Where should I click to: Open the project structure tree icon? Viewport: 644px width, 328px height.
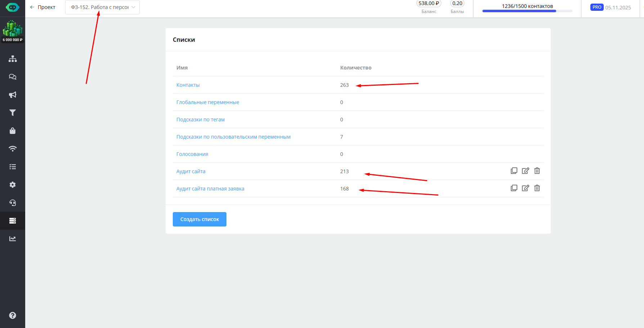pyautogui.click(x=13, y=59)
